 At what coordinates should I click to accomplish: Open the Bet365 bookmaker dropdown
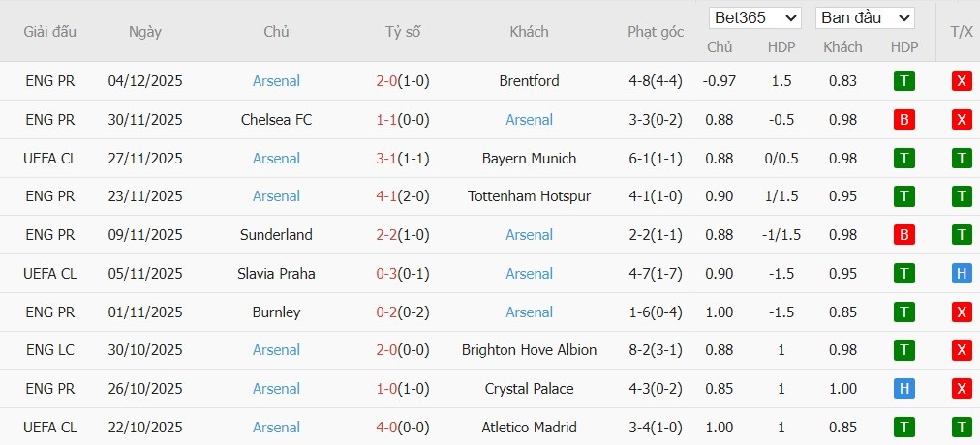point(755,18)
